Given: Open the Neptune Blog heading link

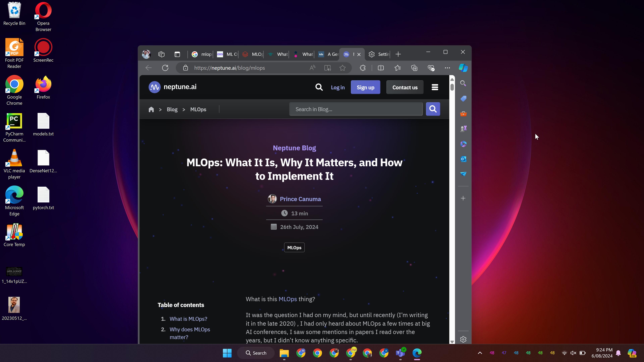Looking at the screenshot, I should tap(294, 148).
